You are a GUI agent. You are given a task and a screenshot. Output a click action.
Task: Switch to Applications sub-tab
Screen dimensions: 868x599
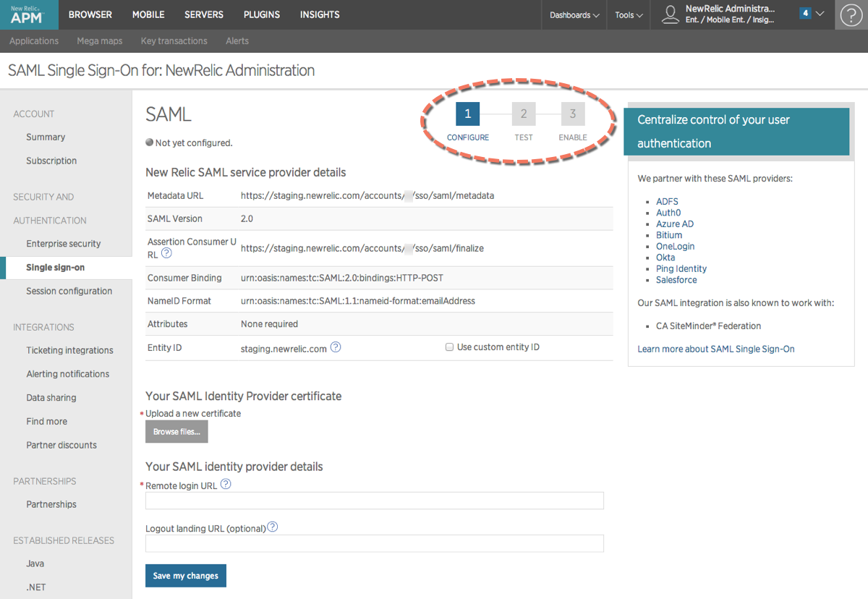[x=34, y=41]
